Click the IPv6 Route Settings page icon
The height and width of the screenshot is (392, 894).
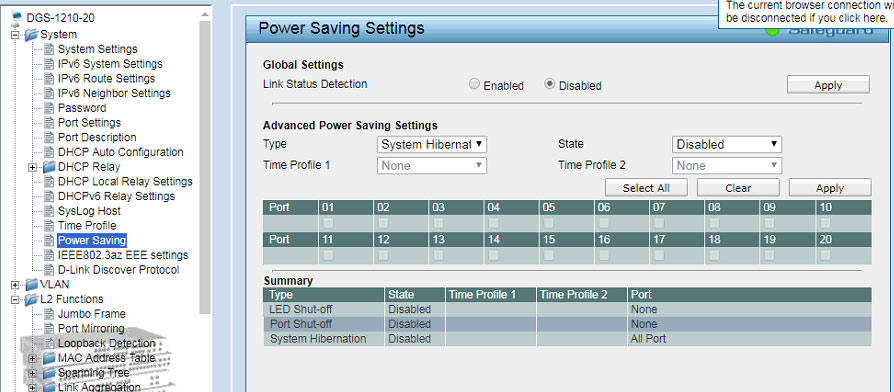[49, 79]
